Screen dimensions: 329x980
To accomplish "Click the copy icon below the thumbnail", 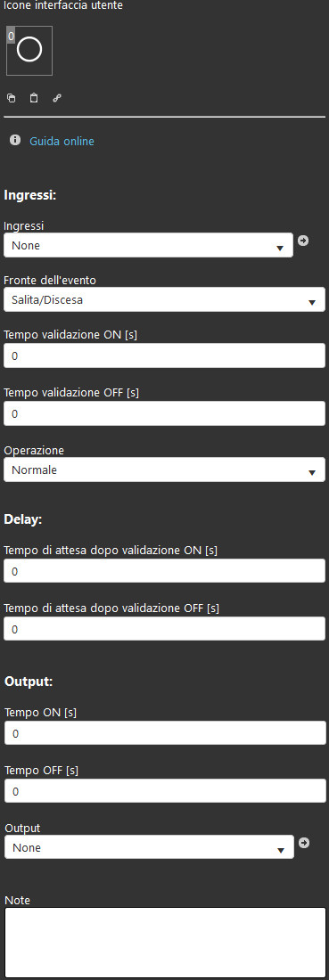I will (x=12, y=98).
